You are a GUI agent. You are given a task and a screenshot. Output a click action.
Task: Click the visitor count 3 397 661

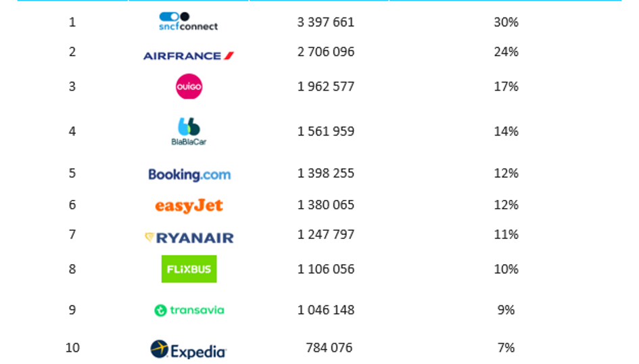(326, 22)
